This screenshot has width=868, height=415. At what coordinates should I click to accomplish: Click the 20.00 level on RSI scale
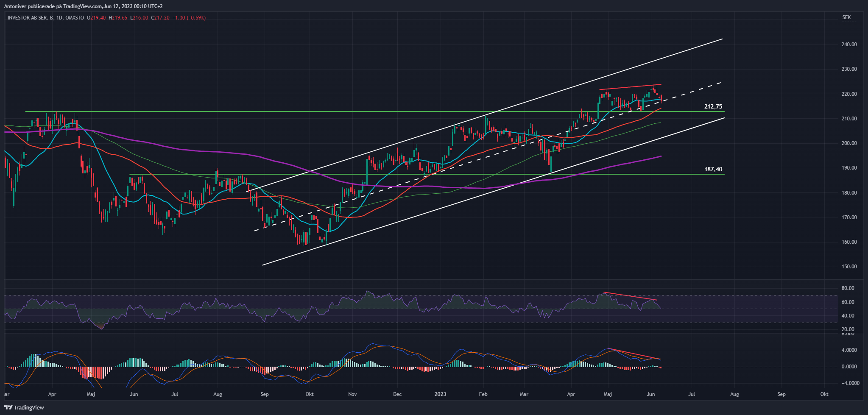point(848,329)
